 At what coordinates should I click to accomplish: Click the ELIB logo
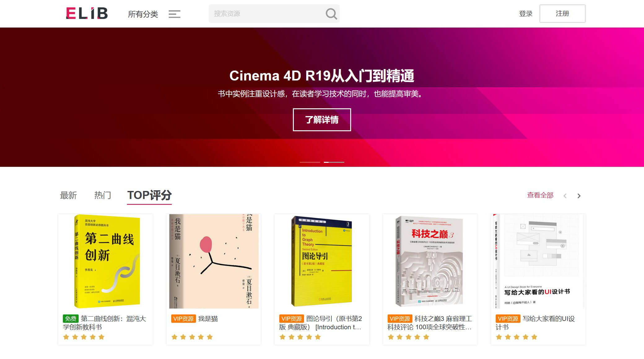[87, 13]
